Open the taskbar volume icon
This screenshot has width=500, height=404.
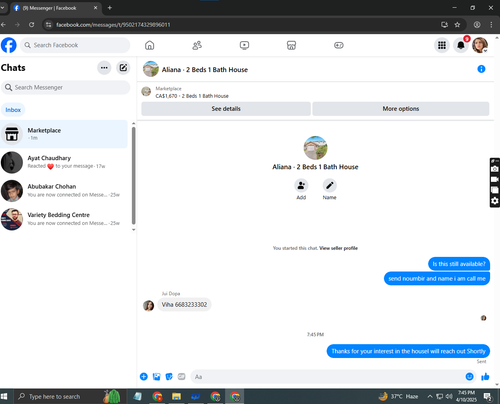point(449,396)
